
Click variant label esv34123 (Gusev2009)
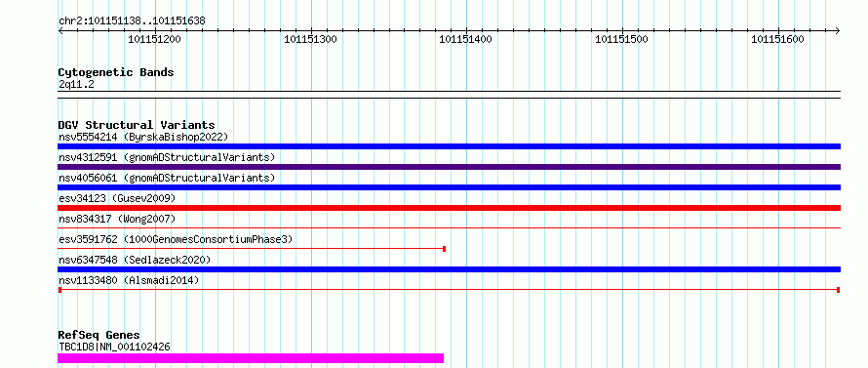pos(117,198)
